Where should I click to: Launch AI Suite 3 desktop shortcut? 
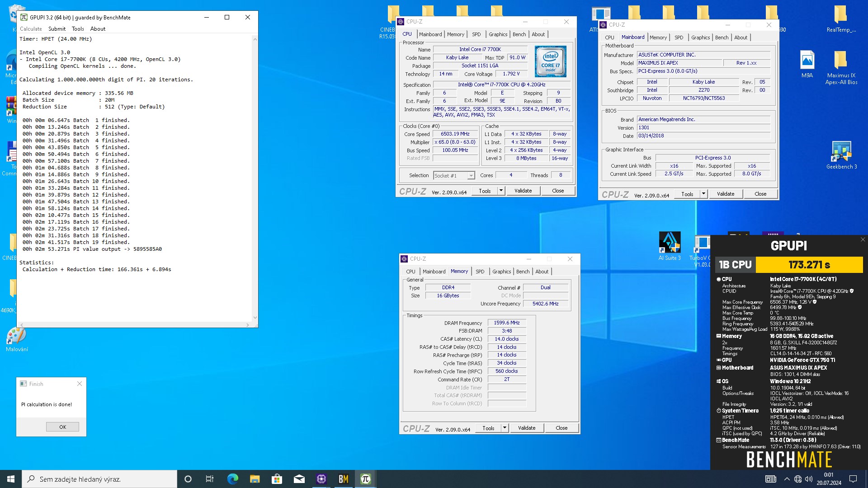[x=670, y=246]
